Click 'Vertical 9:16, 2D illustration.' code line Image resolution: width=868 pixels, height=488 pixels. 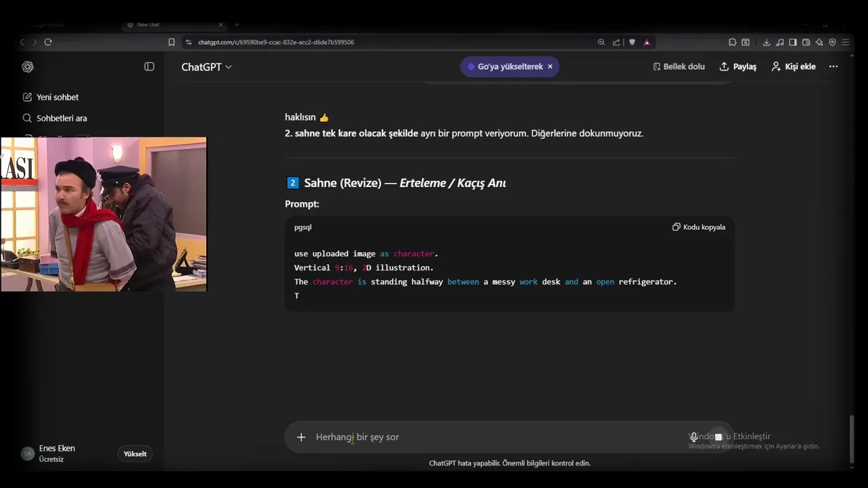tap(363, 268)
